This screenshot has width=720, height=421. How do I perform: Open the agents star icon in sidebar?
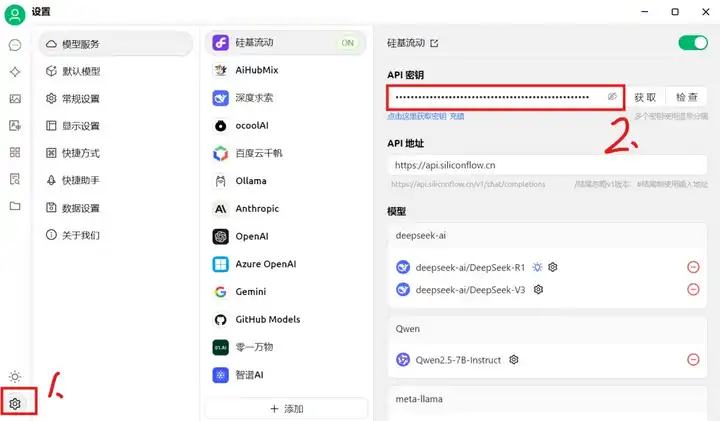point(15,72)
